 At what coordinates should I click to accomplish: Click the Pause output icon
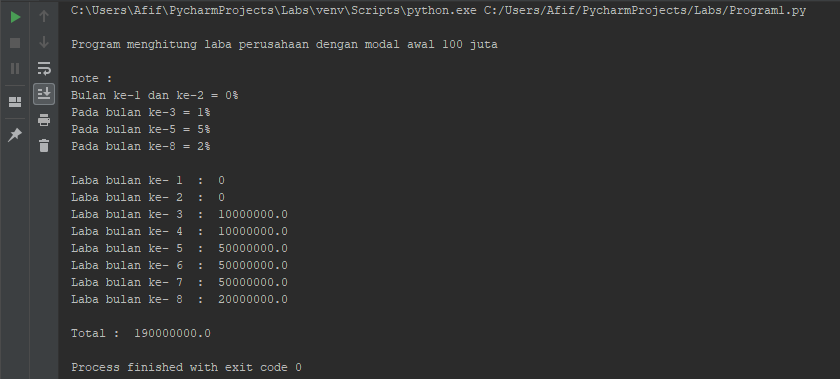tap(15, 68)
